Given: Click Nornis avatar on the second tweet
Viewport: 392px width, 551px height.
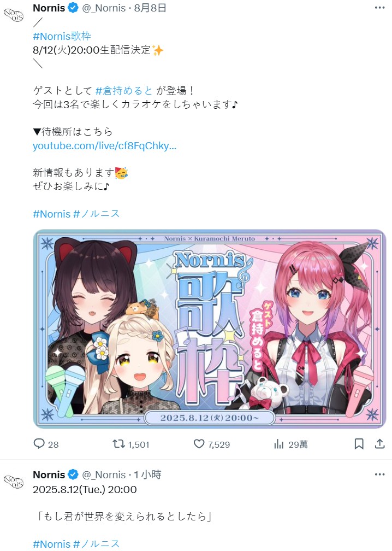Looking at the screenshot, I should [13, 481].
